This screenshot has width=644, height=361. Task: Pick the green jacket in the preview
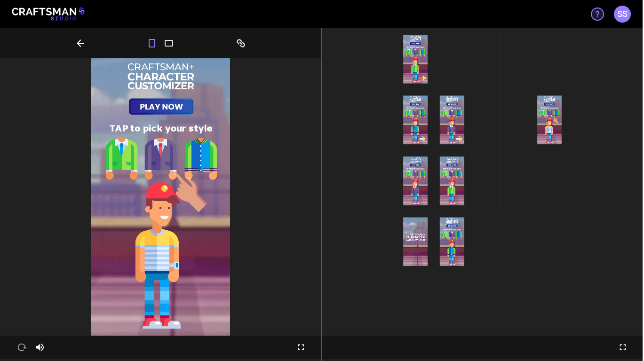pos(121,158)
